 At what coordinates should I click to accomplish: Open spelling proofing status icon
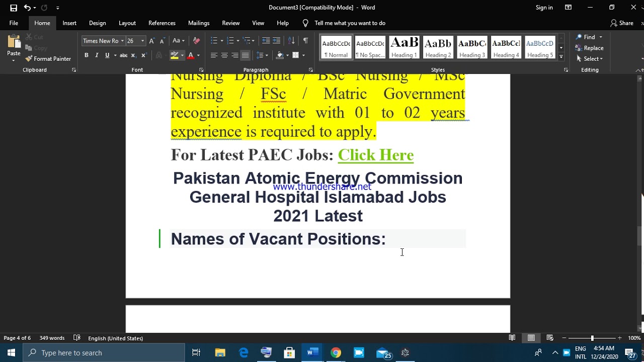coord(76,338)
